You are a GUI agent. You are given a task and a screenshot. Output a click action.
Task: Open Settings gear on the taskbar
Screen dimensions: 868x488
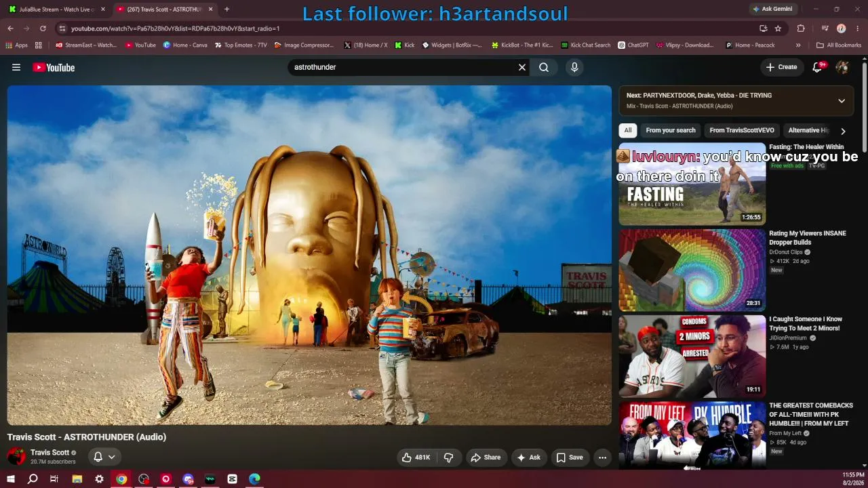[x=99, y=479]
